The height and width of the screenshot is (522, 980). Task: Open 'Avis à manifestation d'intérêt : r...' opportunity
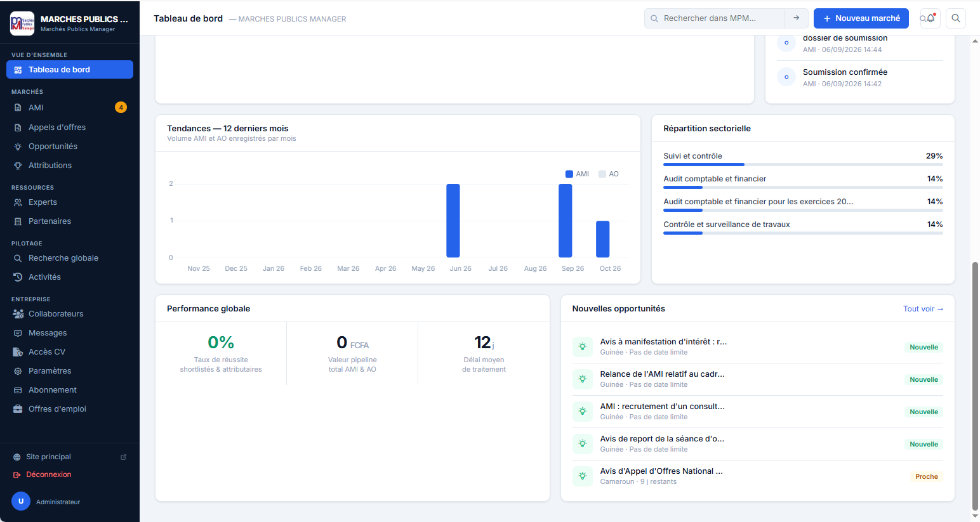pos(758,347)
